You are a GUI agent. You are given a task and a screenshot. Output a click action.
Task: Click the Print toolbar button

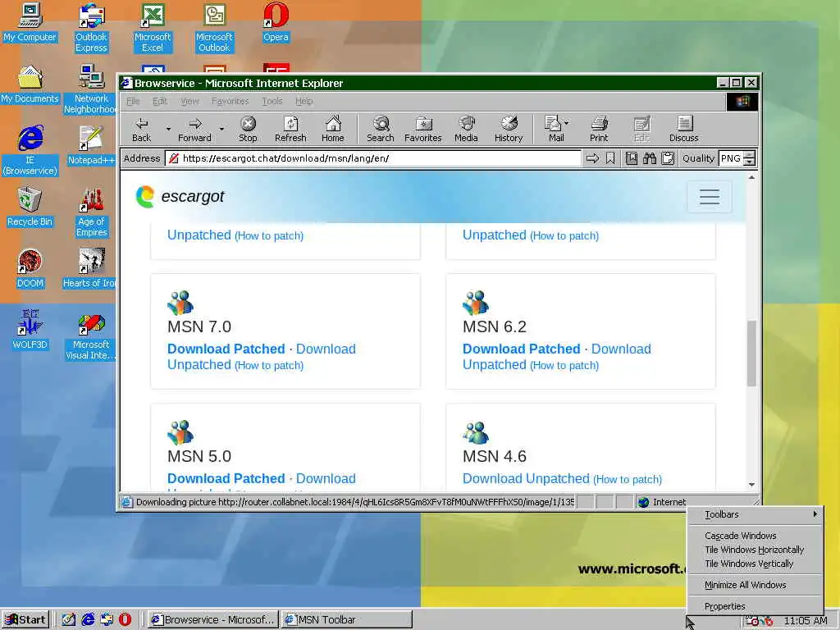click(x=599, y=129)
